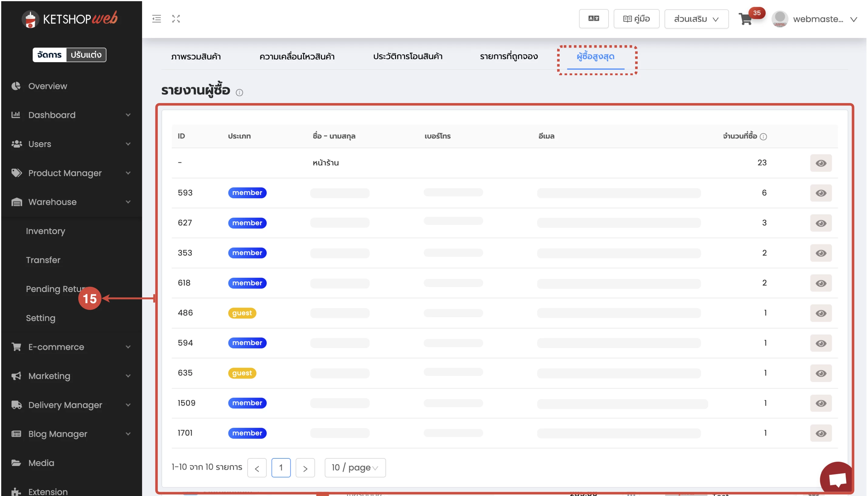Viewport: 868px width, 496px height.
Task: Click the fullscreen expand icon
Action: [176, 19]
